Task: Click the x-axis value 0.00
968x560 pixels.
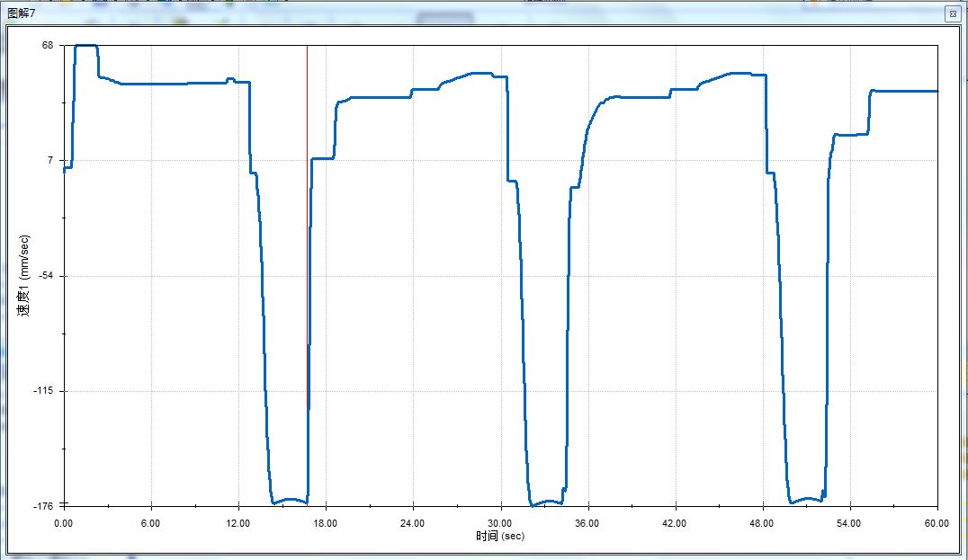Action: coord(63,523)
